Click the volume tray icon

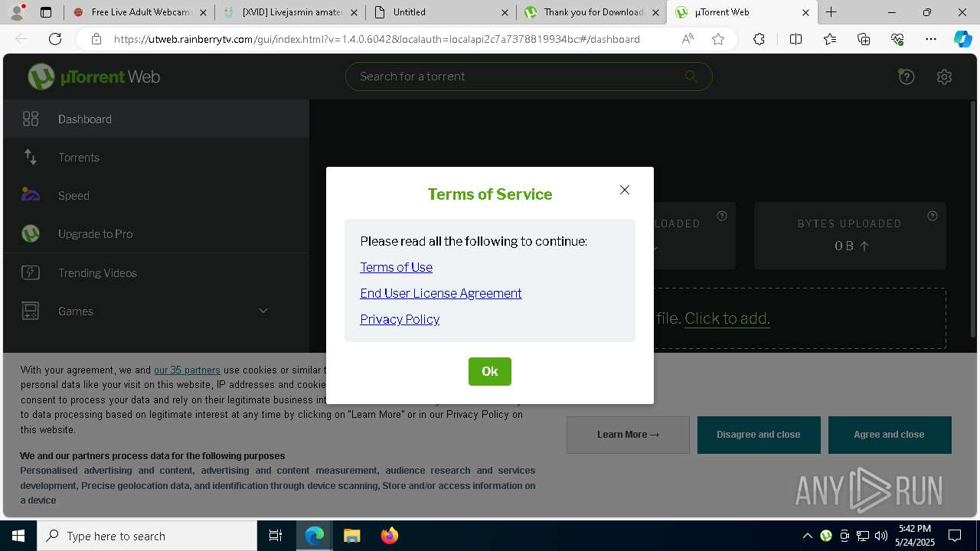[x=881, y=536]
